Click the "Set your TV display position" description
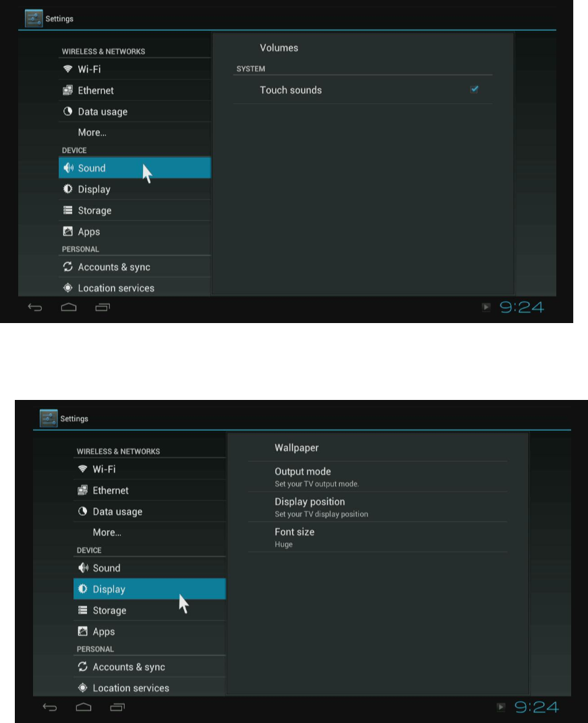 click(x=322, y=514)
